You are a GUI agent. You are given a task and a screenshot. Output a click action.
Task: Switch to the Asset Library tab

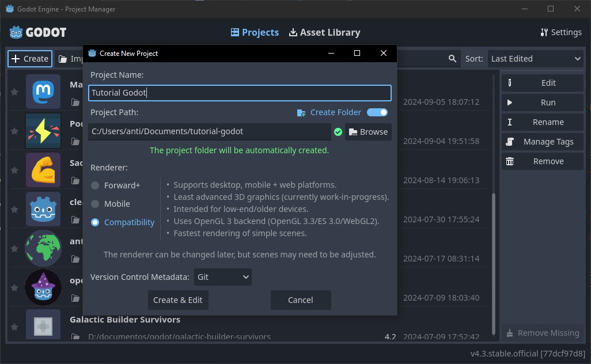pos(324,32)
